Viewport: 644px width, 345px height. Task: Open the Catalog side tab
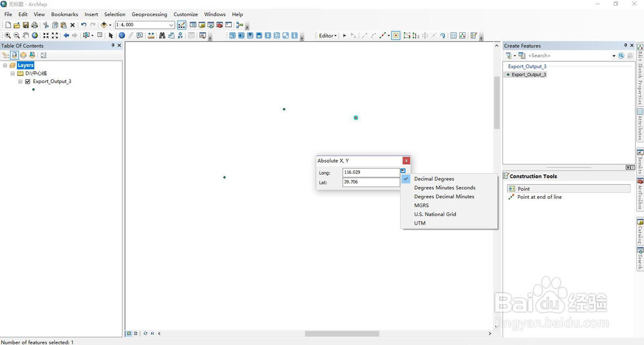(640, 231)
